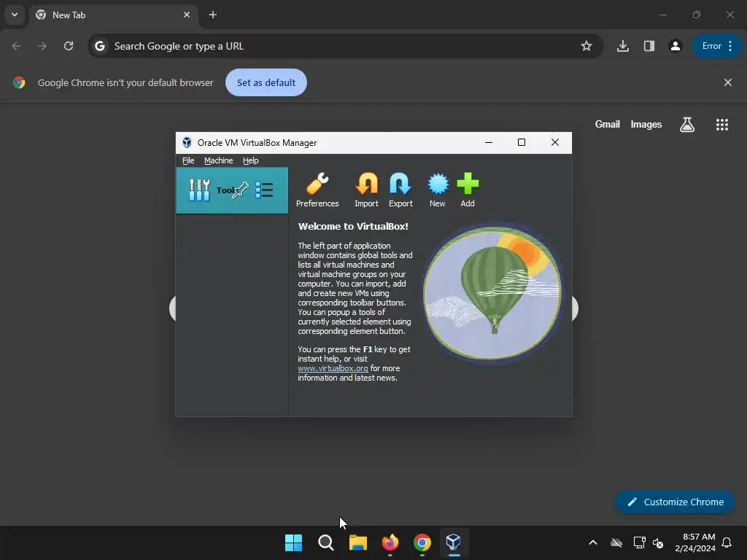
Task: Follow the www.virtualbox.org link
Action: click(x=333, y=368)
